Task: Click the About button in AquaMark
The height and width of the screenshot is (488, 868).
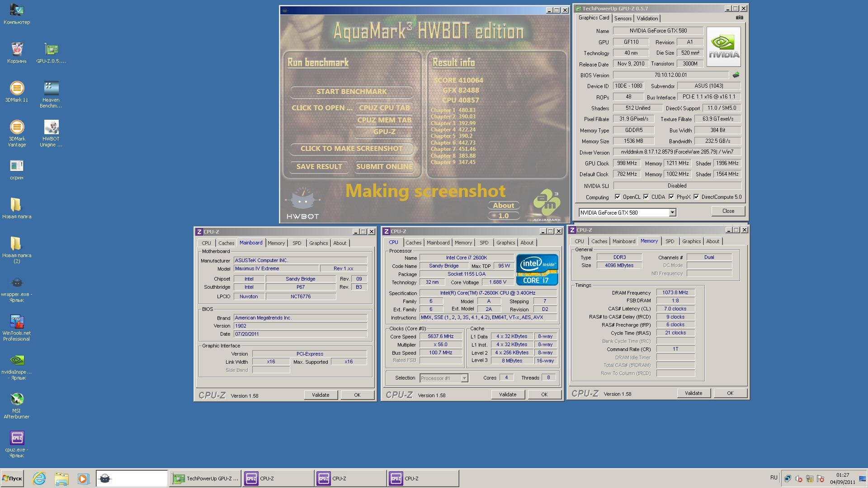Action: point(503,206)
